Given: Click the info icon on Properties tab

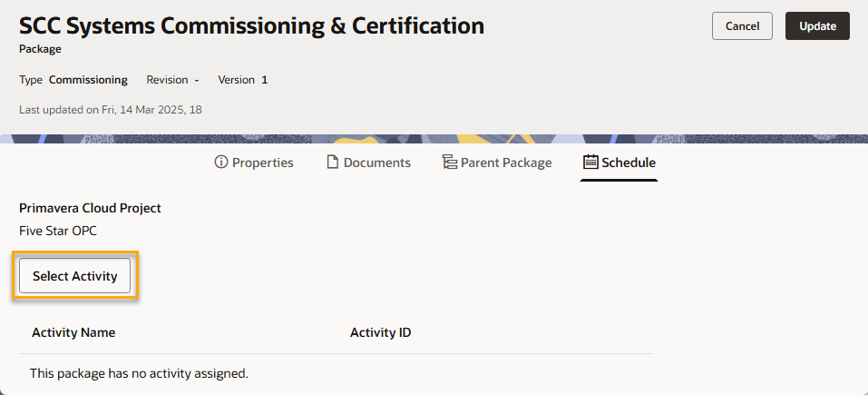Looking at the screenshot, I should click(220, 163).
